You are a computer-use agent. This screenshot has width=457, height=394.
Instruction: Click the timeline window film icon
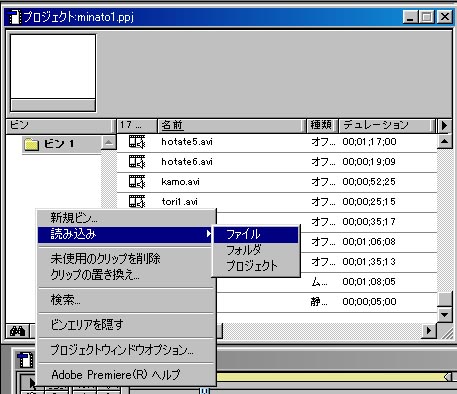[25, 360]
